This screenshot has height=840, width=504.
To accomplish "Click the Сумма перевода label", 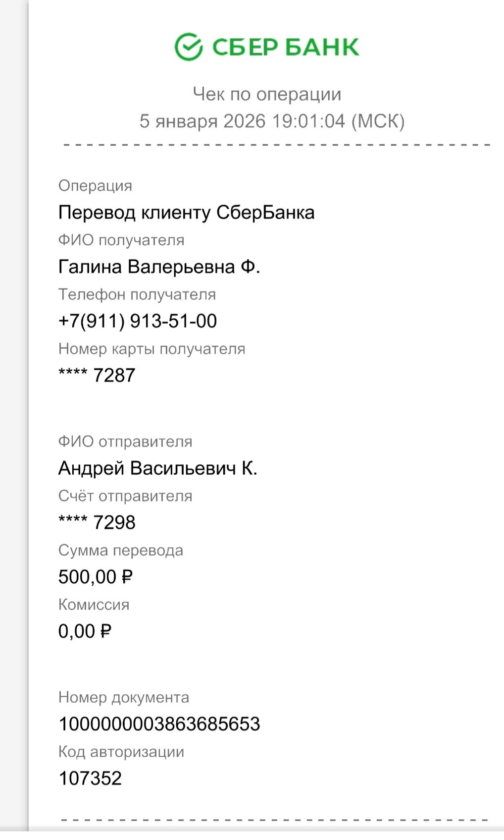I will pyautogui.click(x=121, y=550).
